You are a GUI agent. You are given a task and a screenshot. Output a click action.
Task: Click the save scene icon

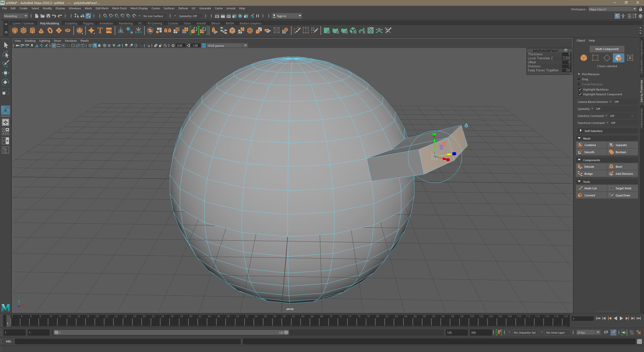coord(48,16)
